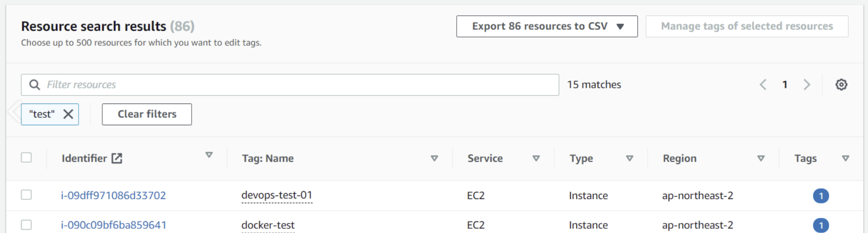
Task: Open table preferences gear icon
Action: click(841, 85)
